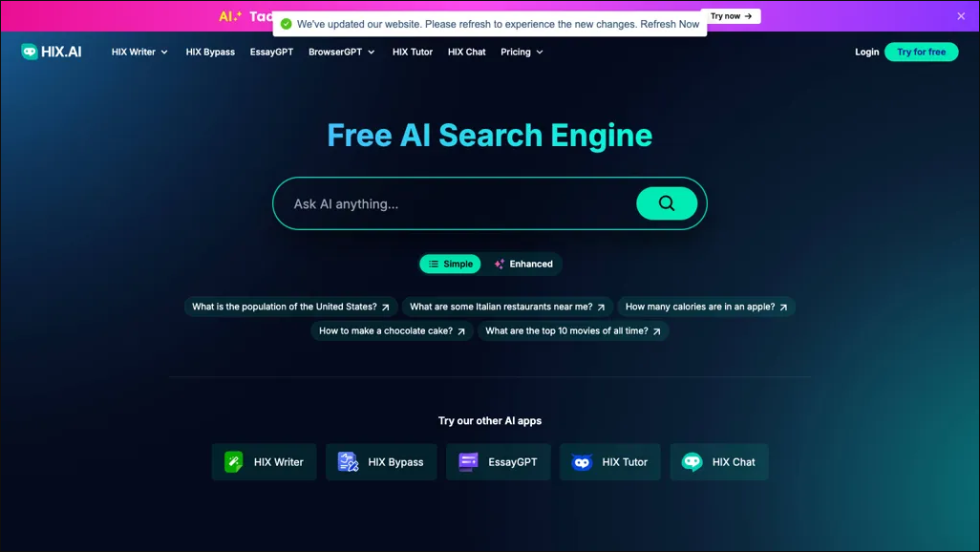The height and width of the screenshot is (552, 980).
Task: Click Try now in promo banner
Action: [731, 16]
